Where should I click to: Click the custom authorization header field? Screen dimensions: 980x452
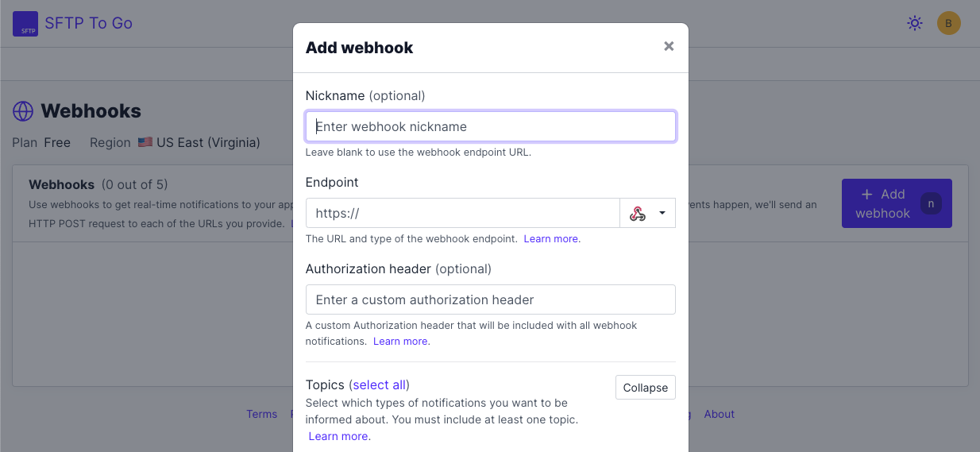point(491,299)
